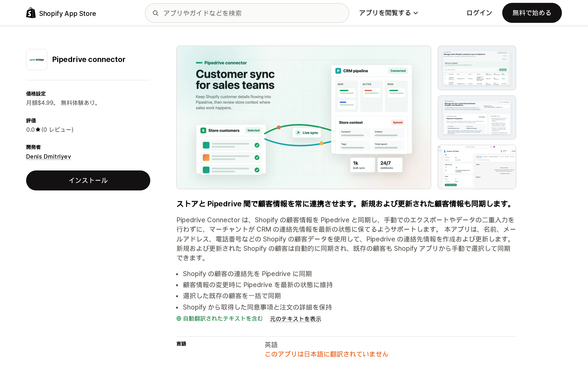Open the main Customer sync screenshot

pyautogui.click(x=304, y=117)
